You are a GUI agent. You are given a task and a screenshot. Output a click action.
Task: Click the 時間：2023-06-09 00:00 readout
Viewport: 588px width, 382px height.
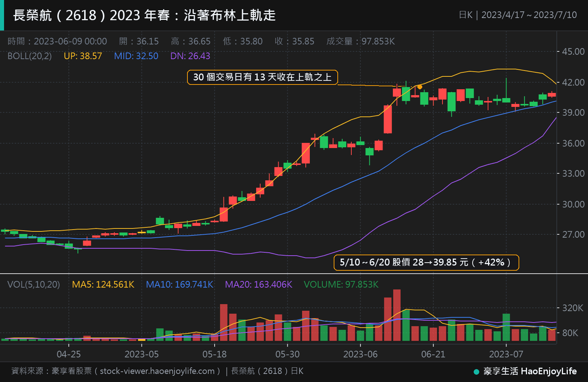[57, 41]
